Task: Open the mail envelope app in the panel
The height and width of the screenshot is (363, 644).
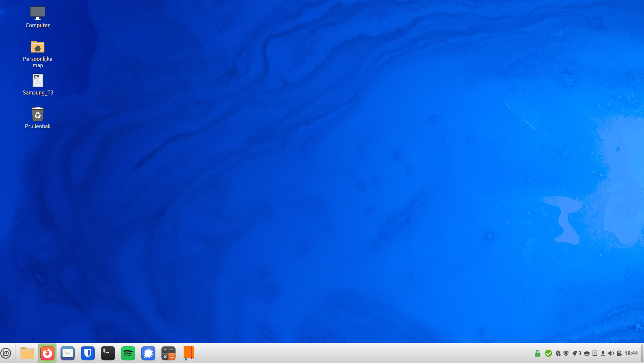Action: pos(68,353)
